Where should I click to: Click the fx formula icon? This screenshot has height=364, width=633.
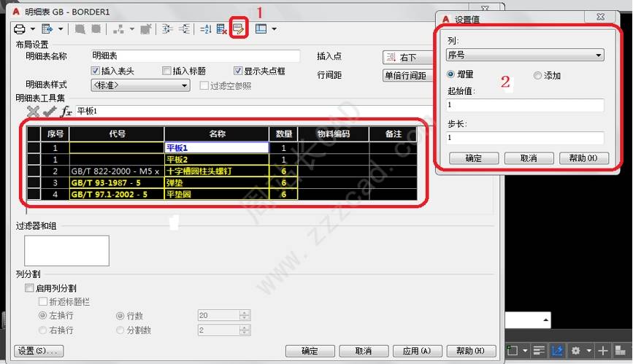click(65, 112)
